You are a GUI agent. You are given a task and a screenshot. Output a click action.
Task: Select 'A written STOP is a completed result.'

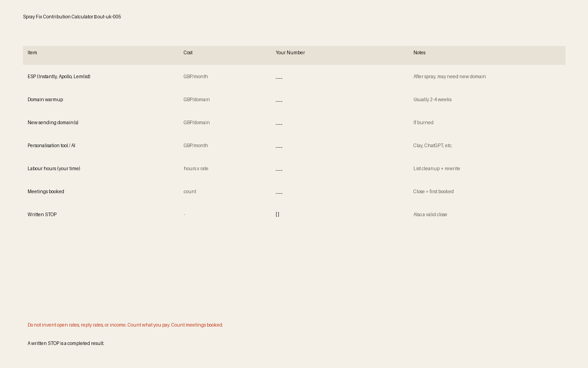tap(66, 344)
